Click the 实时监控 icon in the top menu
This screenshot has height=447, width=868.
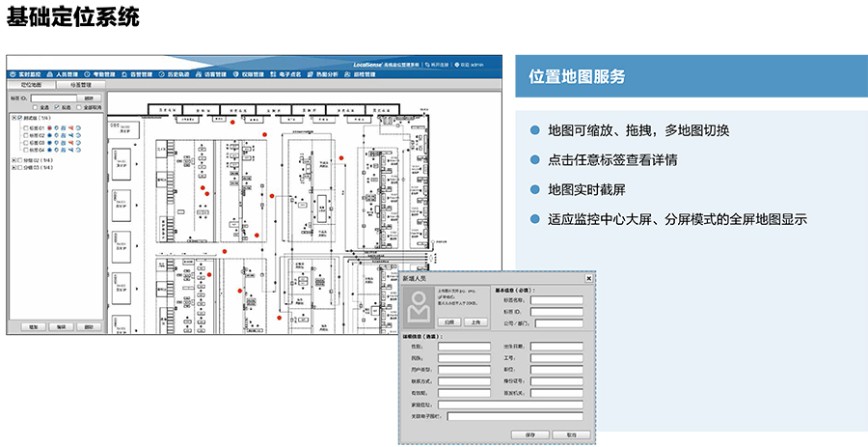[x=14, y=73]
